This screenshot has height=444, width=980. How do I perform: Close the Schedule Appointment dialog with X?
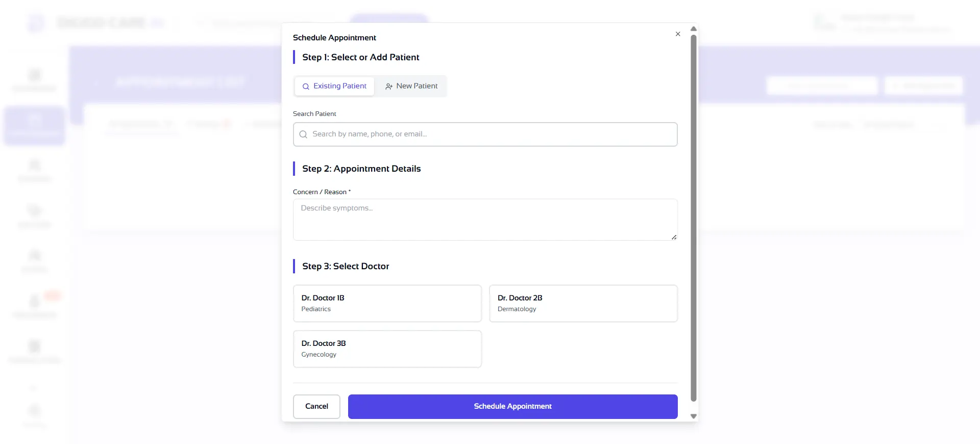click(678, 34)
